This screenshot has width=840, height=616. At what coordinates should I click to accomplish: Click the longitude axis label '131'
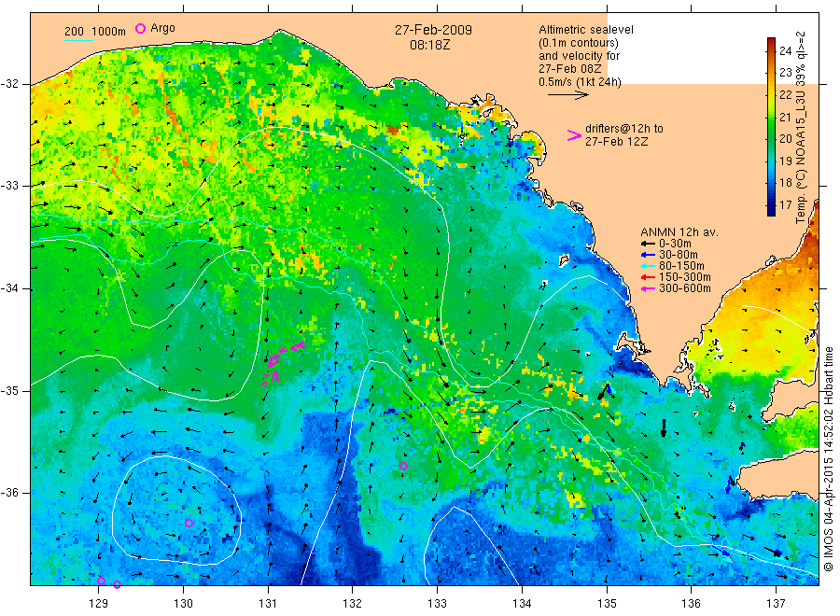coord(268,604)
